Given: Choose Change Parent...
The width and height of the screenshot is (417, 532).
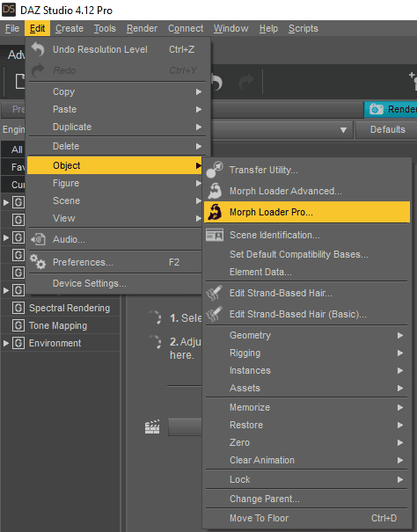Looking at the screenshot, I should [x=307, y=499].
